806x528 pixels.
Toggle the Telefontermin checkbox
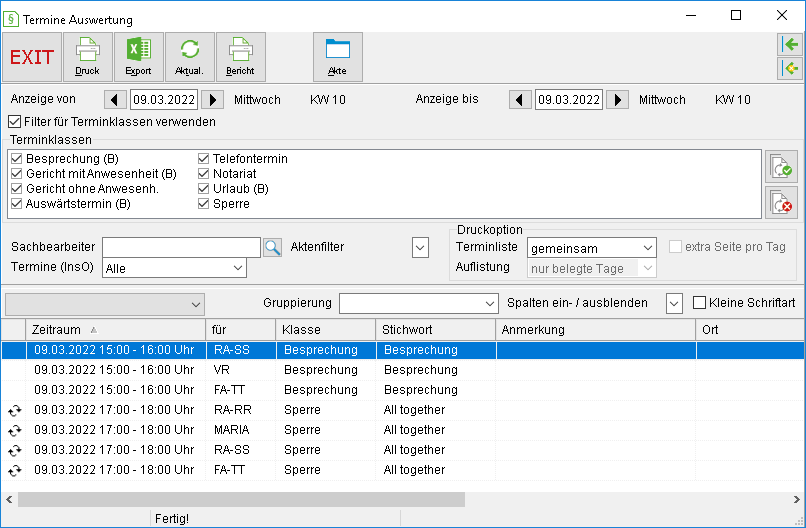[204, 159]
